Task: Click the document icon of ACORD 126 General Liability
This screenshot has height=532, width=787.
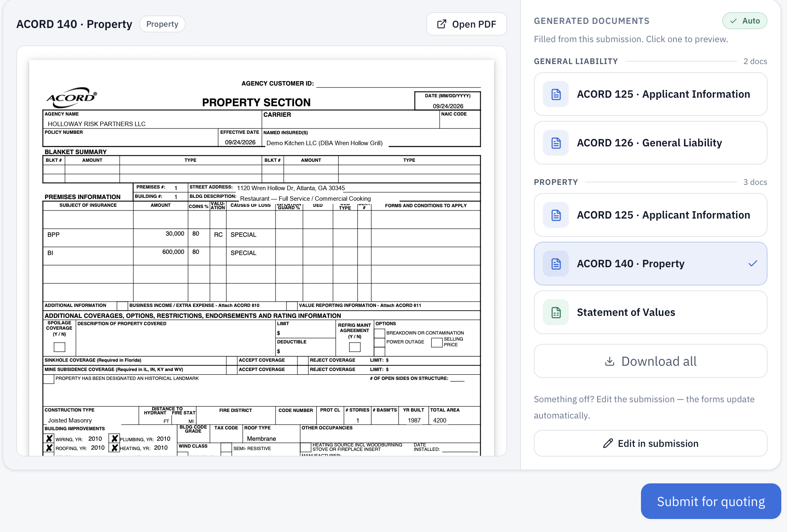Action: [x=556, y=143]
